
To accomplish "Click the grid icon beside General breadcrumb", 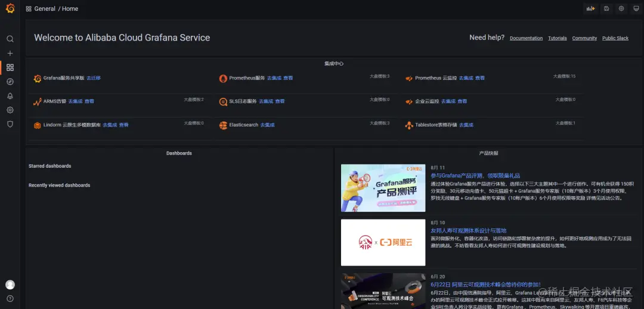I will pyautogui.click(x=29, y=8).
